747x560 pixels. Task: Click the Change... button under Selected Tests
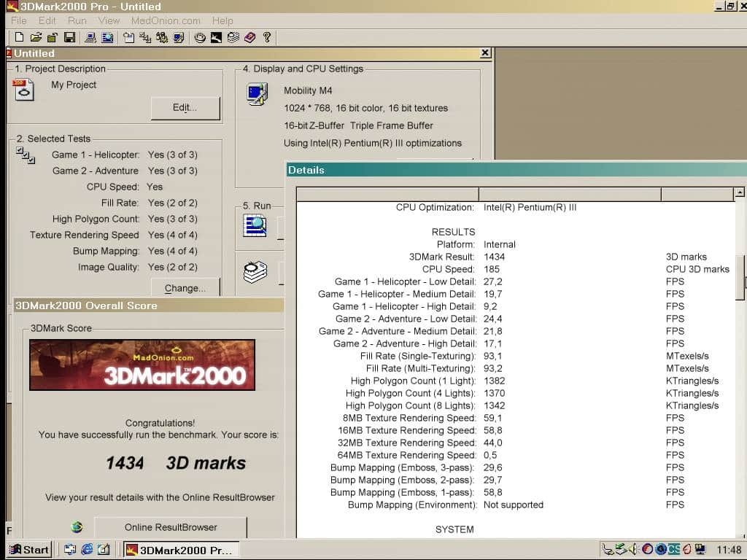[x=185, y=287]
